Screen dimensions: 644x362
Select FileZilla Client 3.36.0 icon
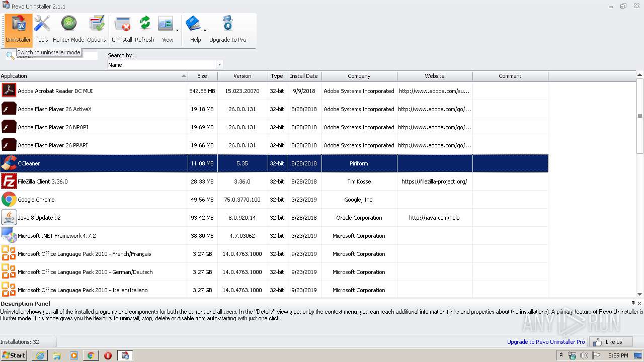pos(9,182)
